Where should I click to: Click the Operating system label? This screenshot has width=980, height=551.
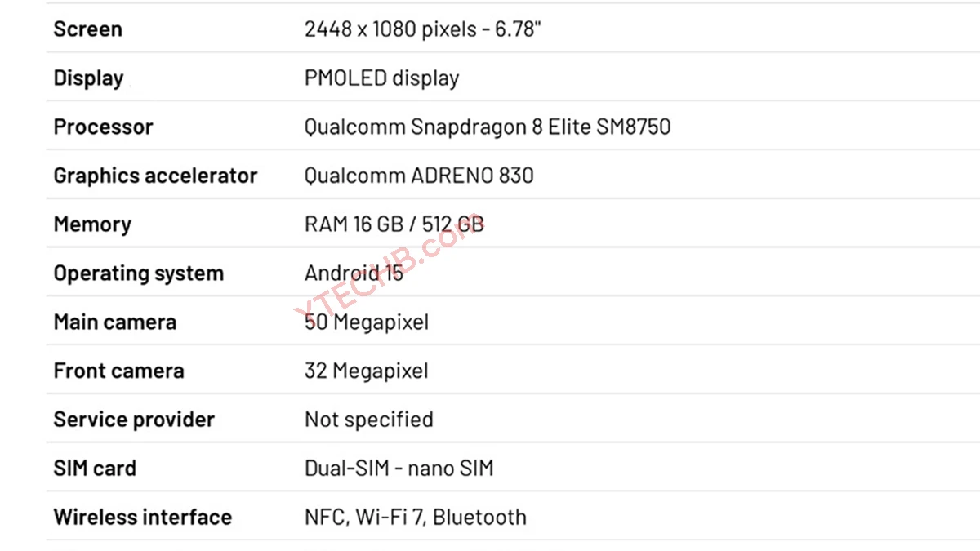138,273
